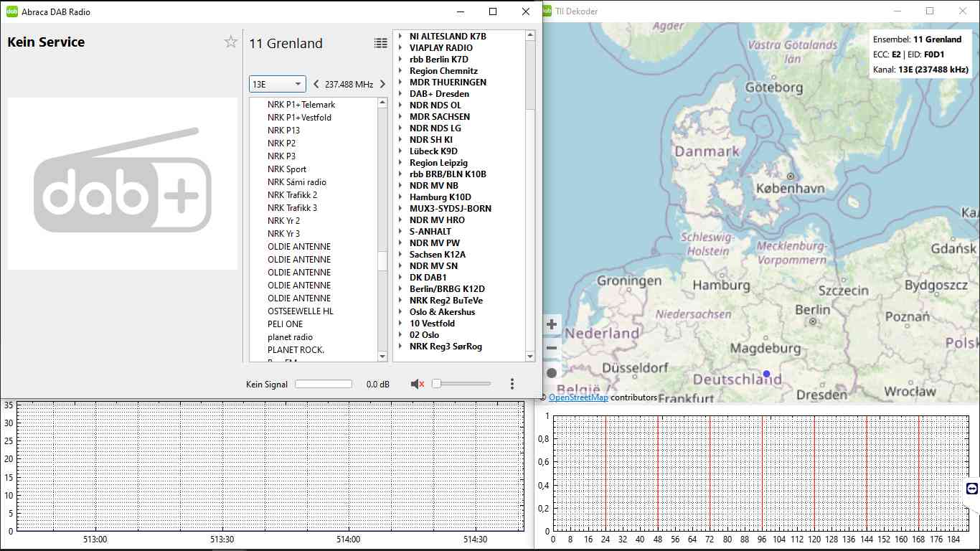Click the volume slider handle

click(x=436, y=384)
